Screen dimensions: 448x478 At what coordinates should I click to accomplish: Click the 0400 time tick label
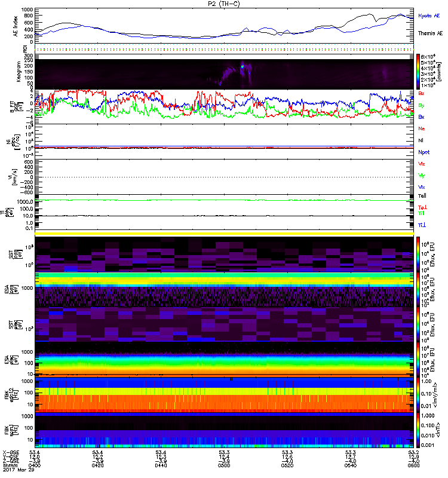click(35, 465)
